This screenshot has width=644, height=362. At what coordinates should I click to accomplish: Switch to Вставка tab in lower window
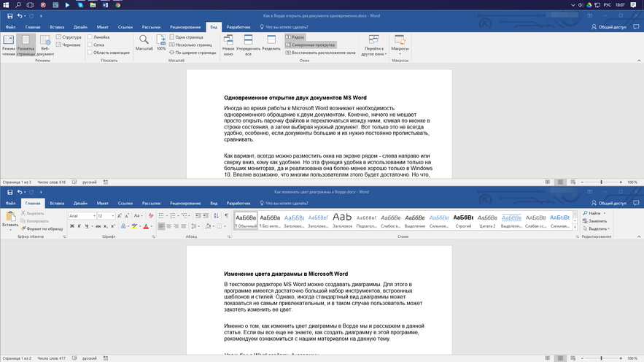click(x=57, y=203)
